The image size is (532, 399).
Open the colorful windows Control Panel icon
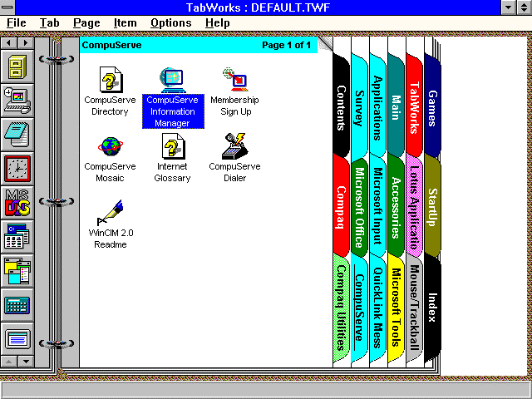(17, 271)
